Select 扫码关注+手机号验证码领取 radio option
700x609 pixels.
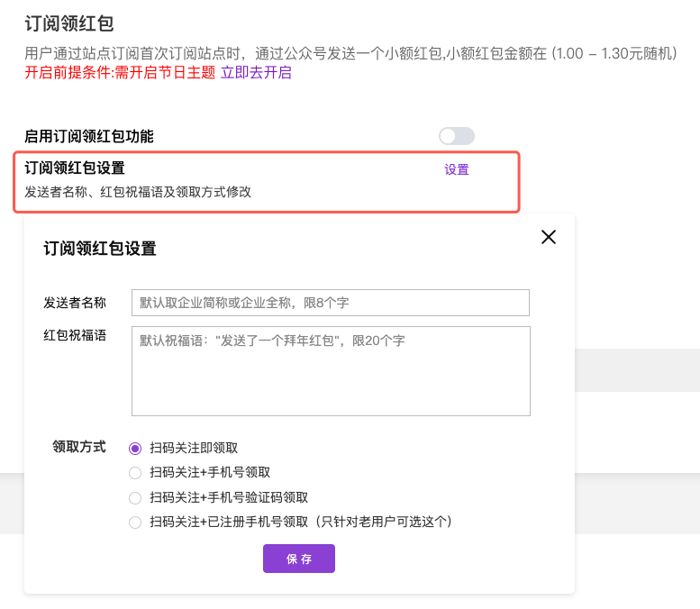coord(135,497)
